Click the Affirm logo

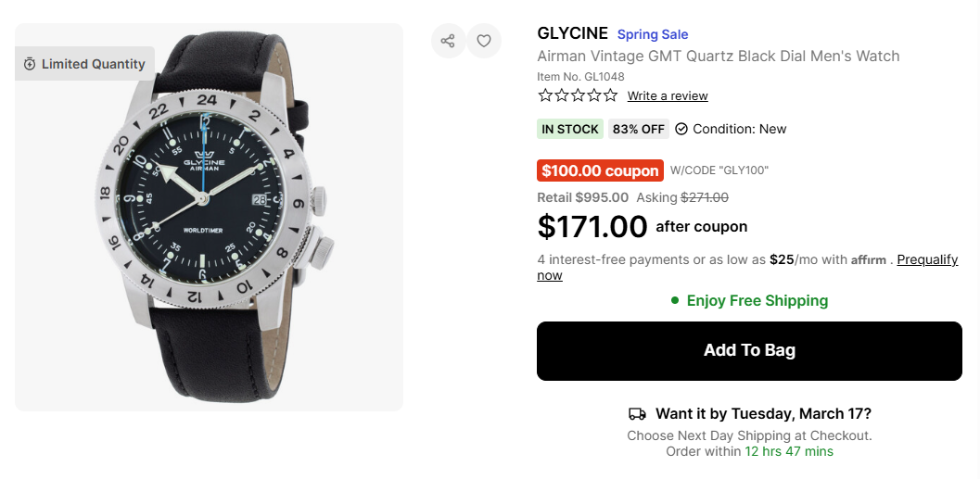click(x=869, y=260)
